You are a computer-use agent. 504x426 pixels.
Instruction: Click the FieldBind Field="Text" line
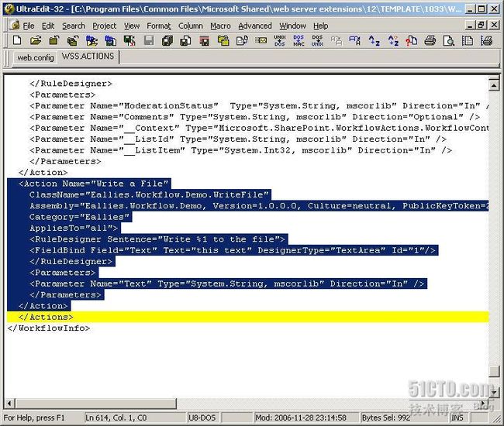[x=233, y=250]
